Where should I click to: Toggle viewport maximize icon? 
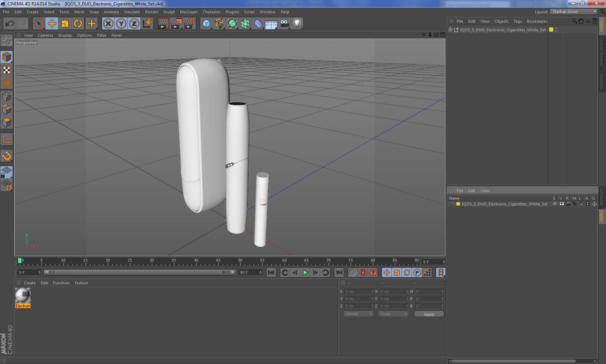coord(442,35)
